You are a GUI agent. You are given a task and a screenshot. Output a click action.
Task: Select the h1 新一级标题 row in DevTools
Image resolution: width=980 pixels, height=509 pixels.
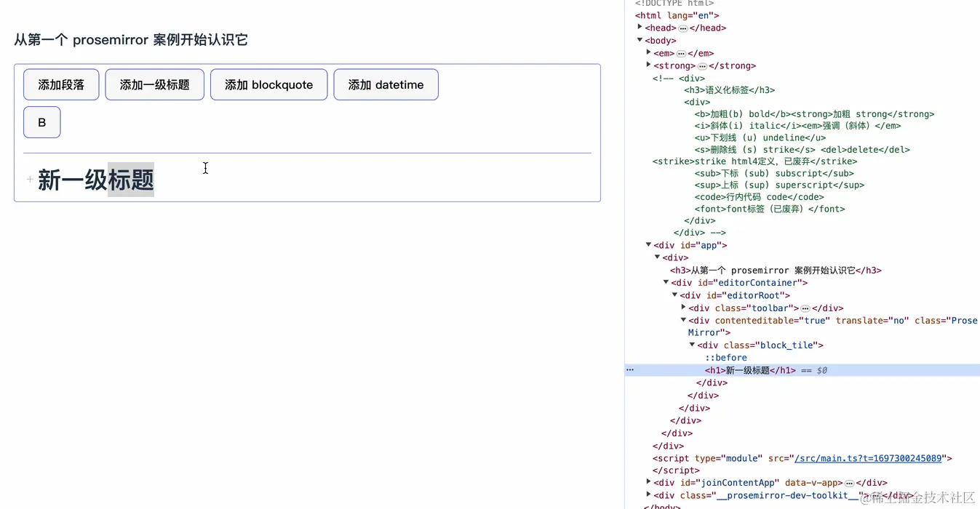pos(802,370)
